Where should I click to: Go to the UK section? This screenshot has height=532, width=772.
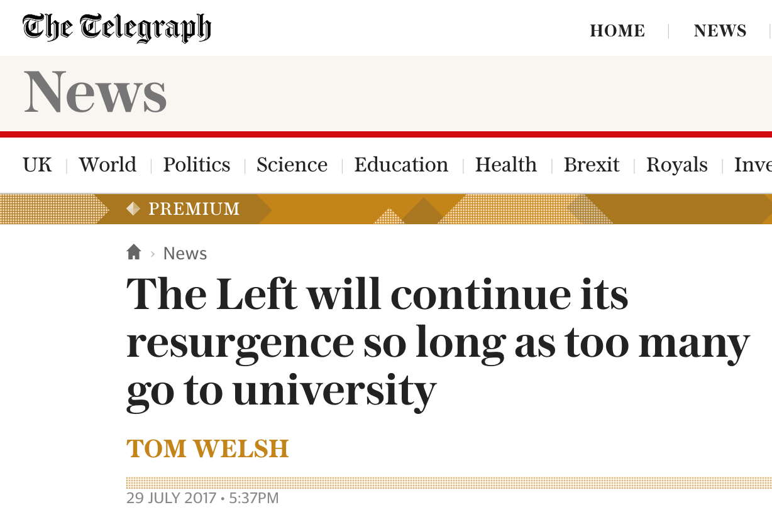[37, 165]
